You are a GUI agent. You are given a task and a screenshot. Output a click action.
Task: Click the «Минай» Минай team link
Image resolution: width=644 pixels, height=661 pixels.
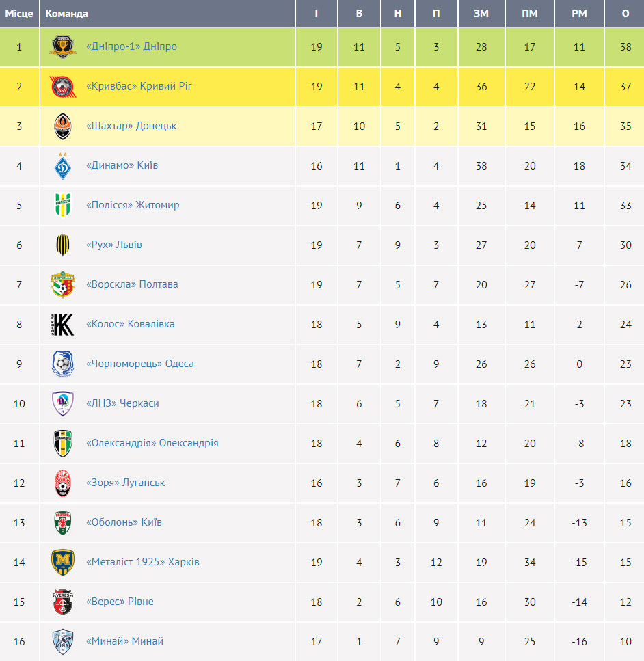124,641
